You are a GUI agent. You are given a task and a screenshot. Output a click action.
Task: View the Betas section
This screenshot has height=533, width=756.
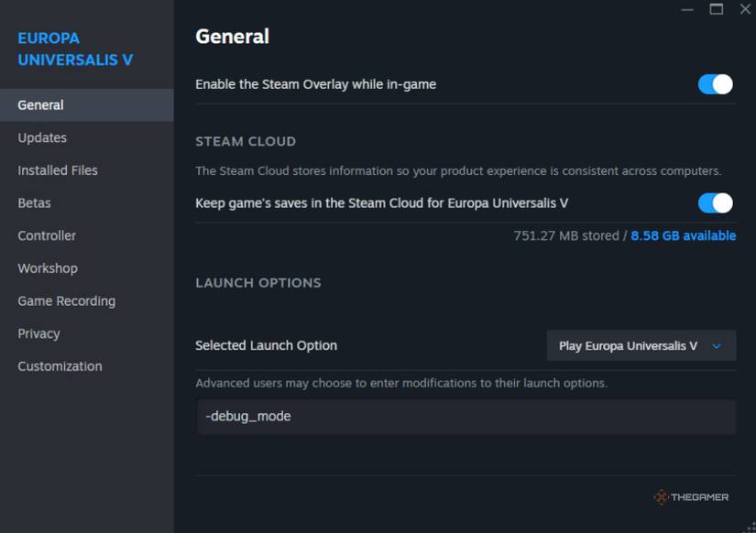(34, 202)
